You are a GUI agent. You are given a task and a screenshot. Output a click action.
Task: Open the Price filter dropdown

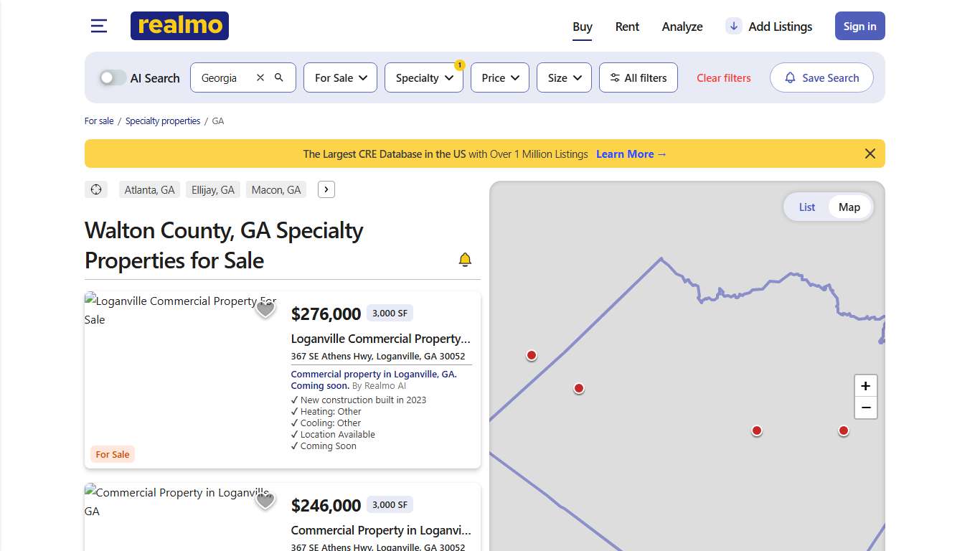coord(499,77)
